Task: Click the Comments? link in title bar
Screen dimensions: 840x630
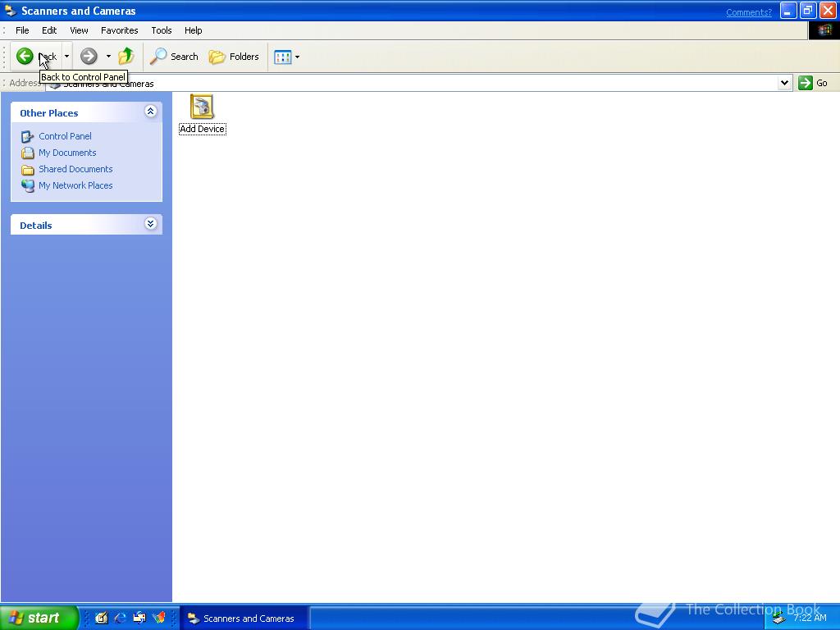Action: (x=748, y=12)
